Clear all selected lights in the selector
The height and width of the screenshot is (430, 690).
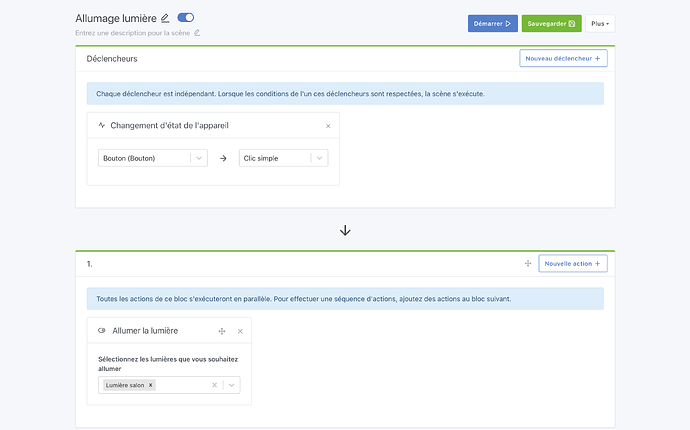pyautogui.click(x=214, y=385)
